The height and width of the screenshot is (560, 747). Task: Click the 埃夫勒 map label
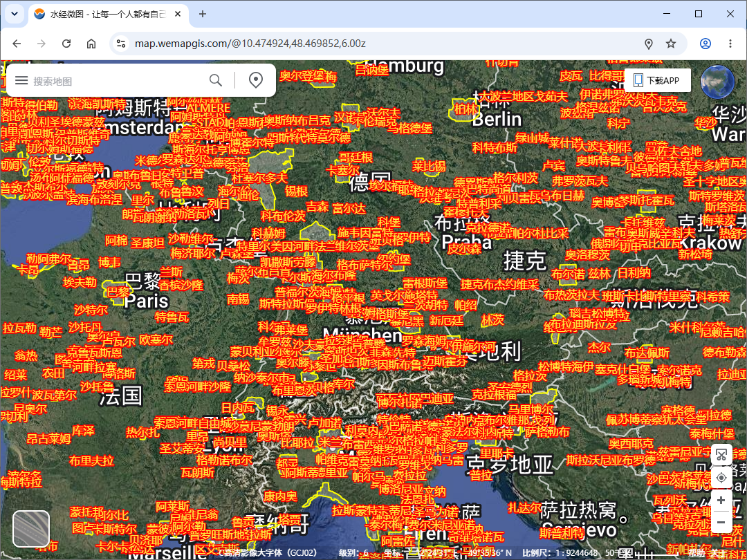tap(80, 282)
